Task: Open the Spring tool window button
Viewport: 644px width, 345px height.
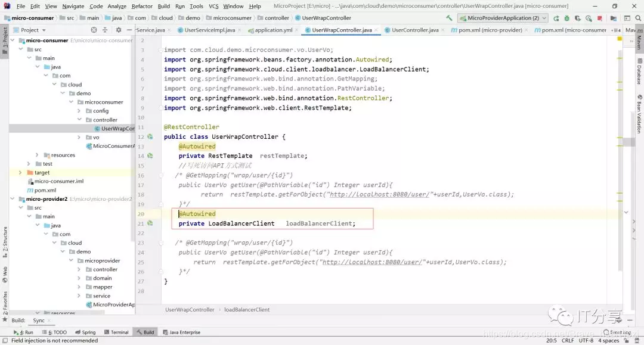Action: click(x=85, y=332)
